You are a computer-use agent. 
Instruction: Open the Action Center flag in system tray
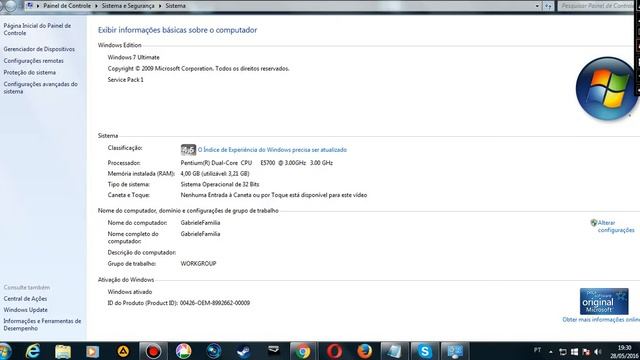pos(586,352)
